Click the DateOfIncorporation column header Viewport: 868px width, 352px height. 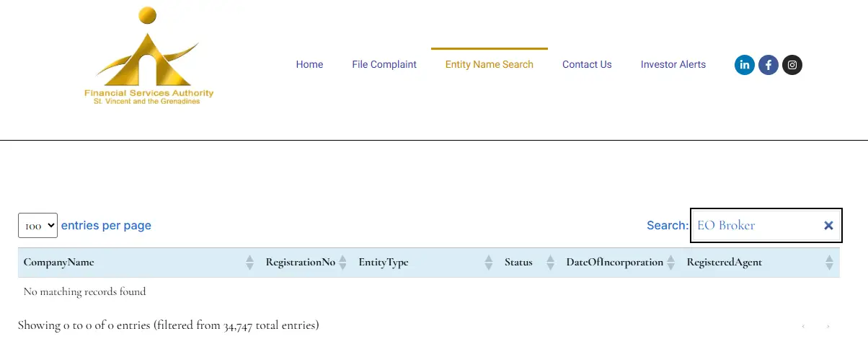621,263
